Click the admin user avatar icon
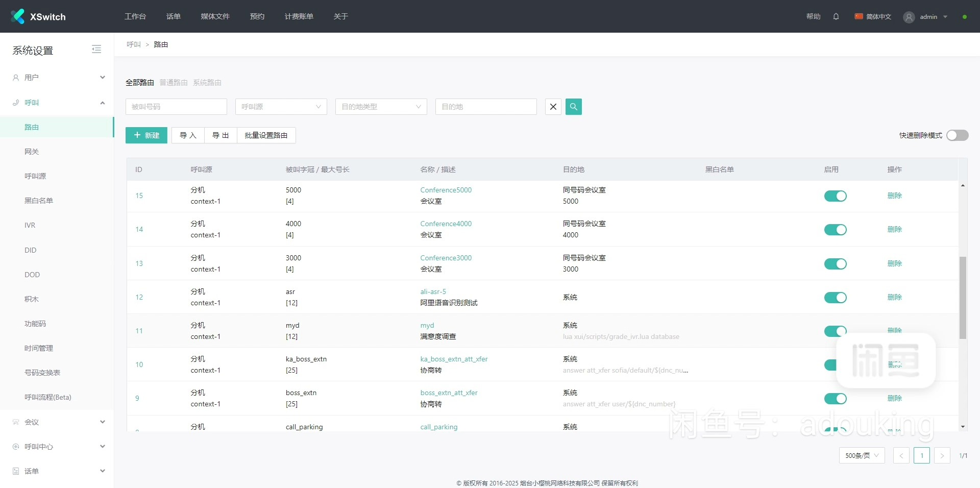 pyautogui.click(x=909, y=17)
